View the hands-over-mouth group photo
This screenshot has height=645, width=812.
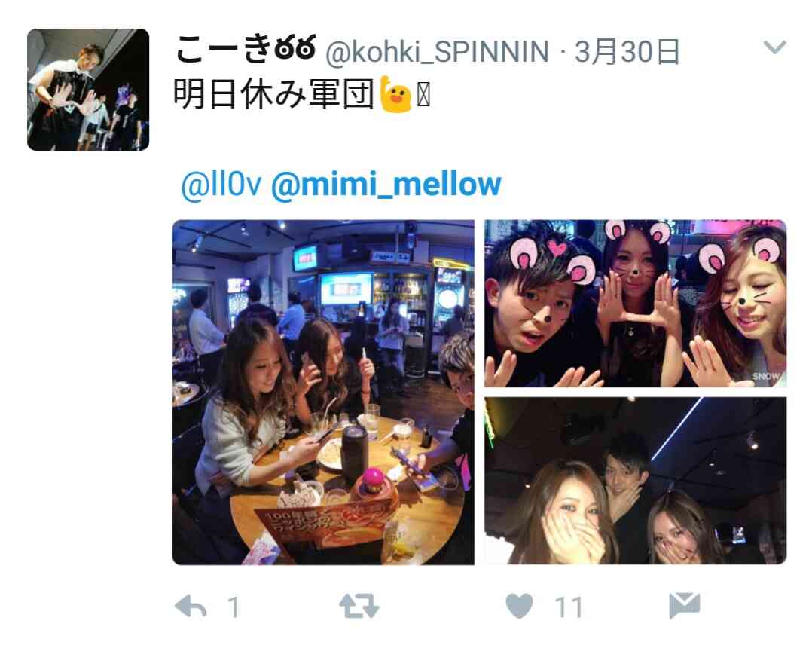tap(636, 481)
